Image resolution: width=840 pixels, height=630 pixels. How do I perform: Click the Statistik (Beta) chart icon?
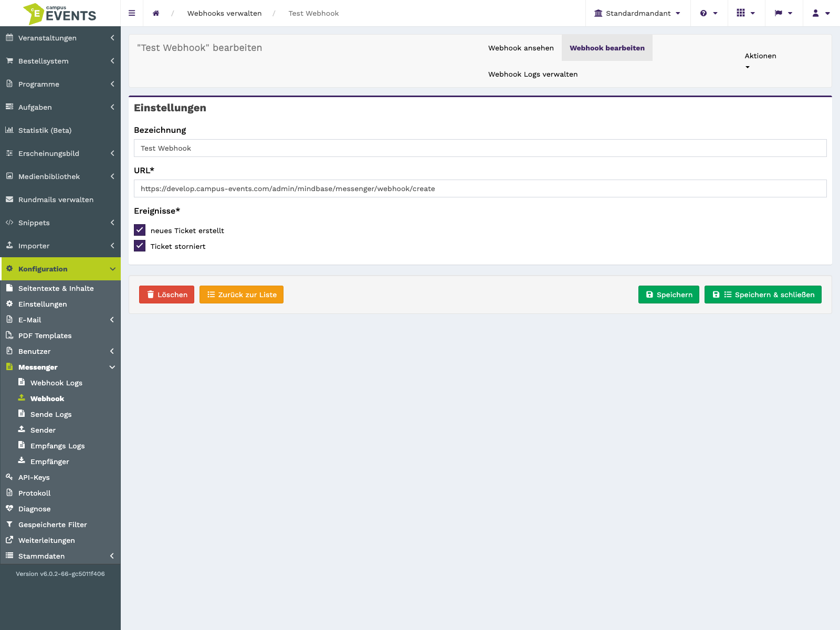point(9,130)
